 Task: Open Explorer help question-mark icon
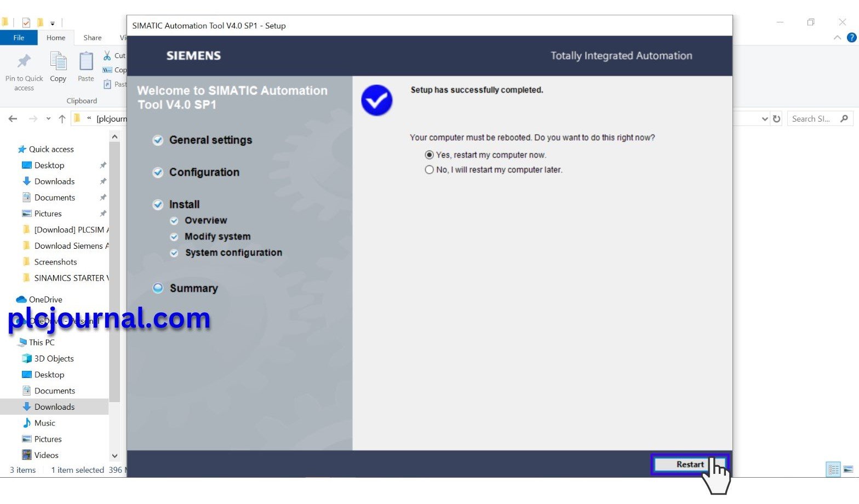point(852,38)
